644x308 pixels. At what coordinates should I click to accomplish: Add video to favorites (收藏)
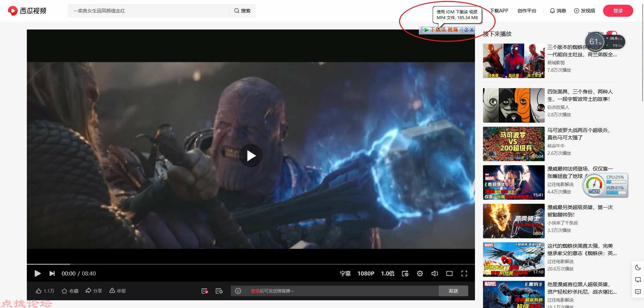[x=70, y=291]
